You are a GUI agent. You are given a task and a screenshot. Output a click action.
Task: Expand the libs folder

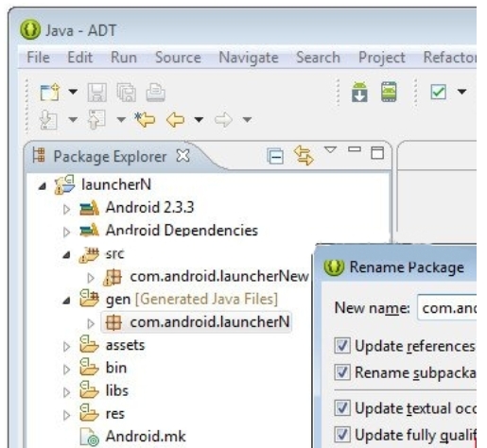[66, 392]
